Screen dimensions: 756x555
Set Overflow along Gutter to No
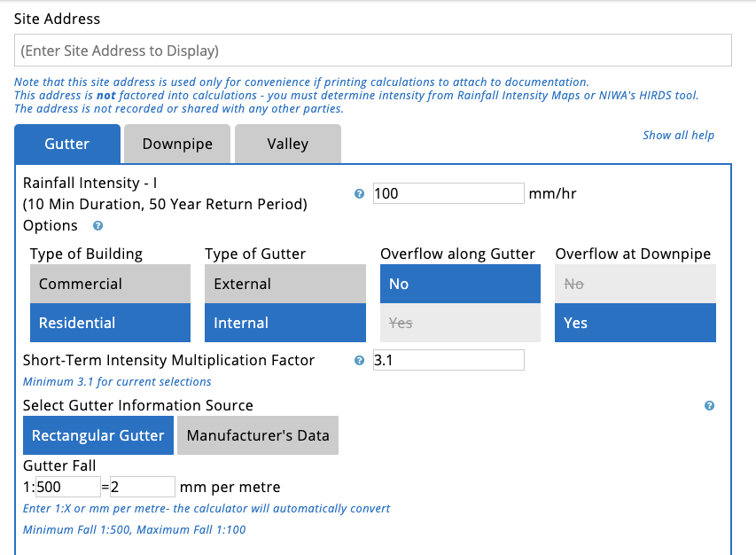(460, 284)
